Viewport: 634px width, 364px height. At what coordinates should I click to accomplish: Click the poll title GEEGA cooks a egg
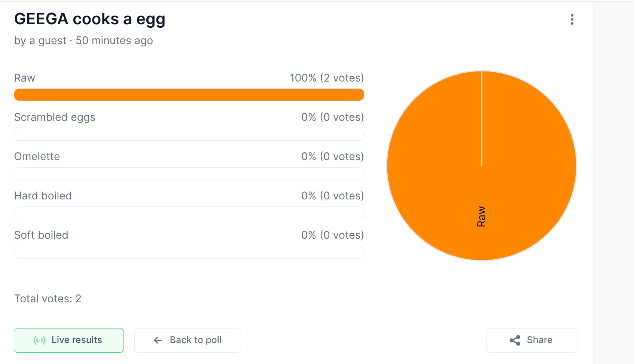point(90,19)
